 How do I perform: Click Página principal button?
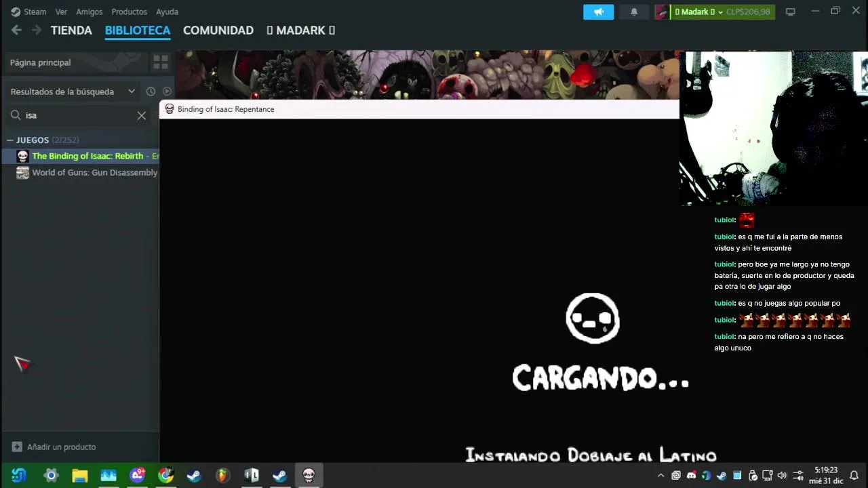click(x=76, y=62)
